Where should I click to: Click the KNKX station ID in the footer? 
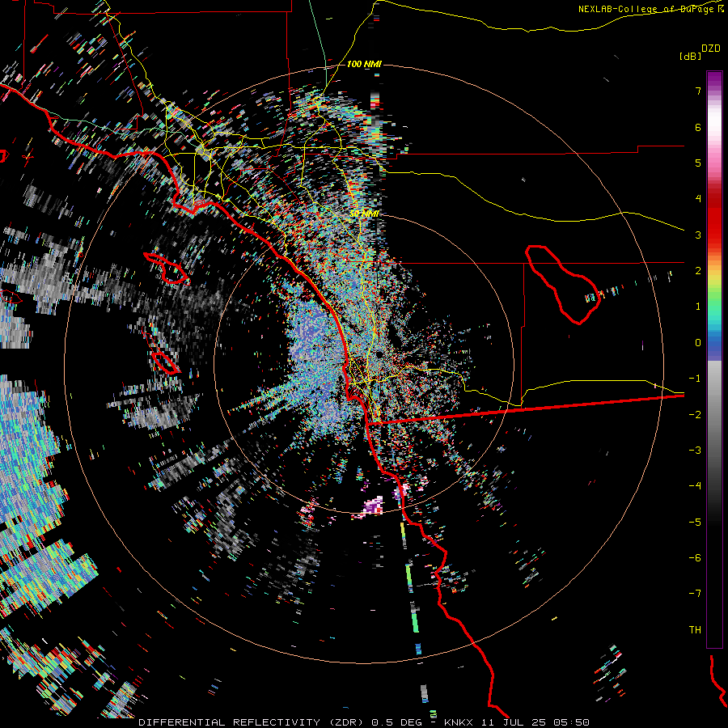tap(459, 722)
